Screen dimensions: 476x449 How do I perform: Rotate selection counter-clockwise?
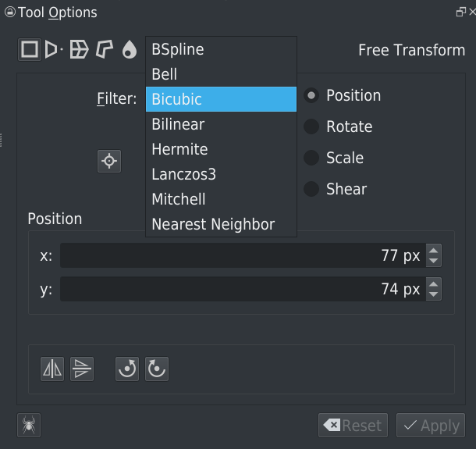point(127,369)
